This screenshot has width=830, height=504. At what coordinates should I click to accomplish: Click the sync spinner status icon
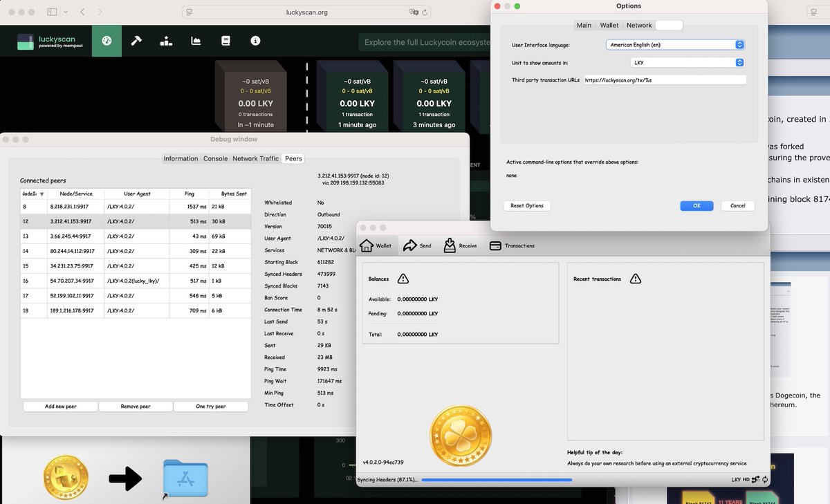point(765,480)
